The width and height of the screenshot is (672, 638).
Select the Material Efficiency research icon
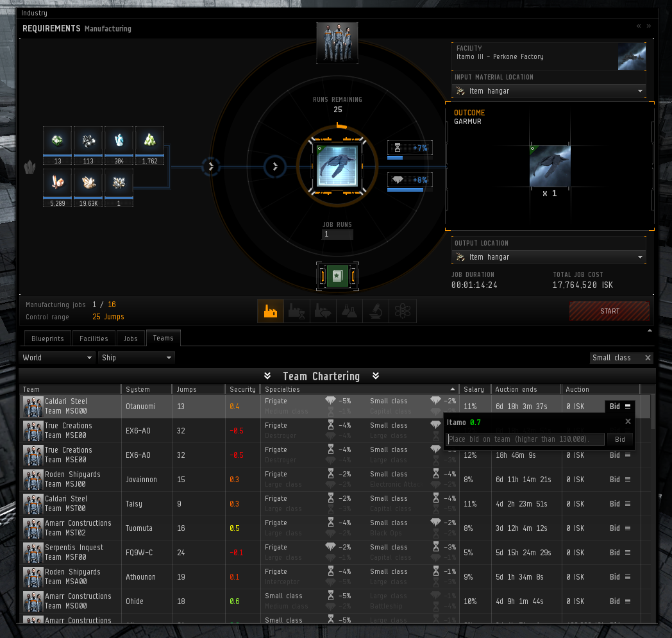click(x=323, y=310)
